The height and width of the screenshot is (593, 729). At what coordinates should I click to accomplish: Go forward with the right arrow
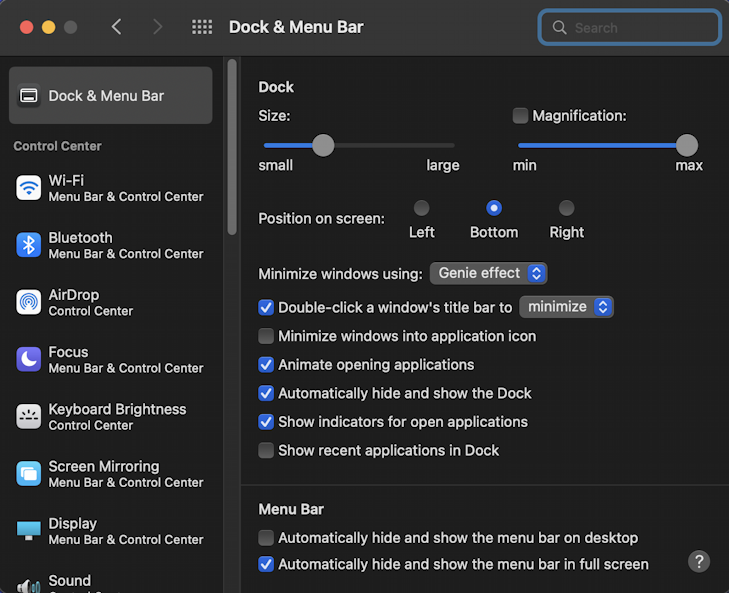click(158, 27)
